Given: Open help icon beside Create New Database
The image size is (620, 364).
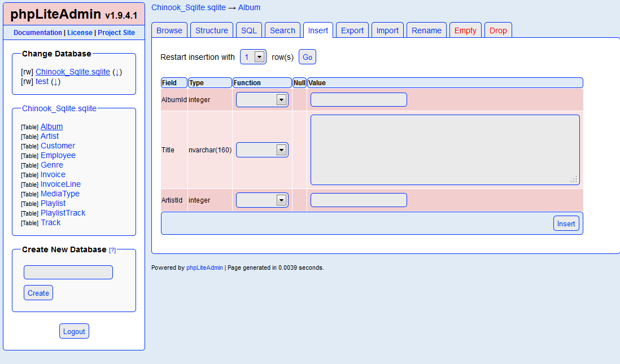Looking at the screenshot, I should pyautogui.click(x=112, y=250).
